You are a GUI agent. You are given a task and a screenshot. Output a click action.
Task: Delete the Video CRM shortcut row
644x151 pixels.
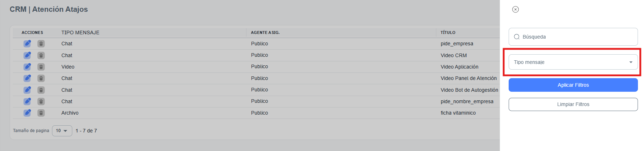click(x=41, y=55)
